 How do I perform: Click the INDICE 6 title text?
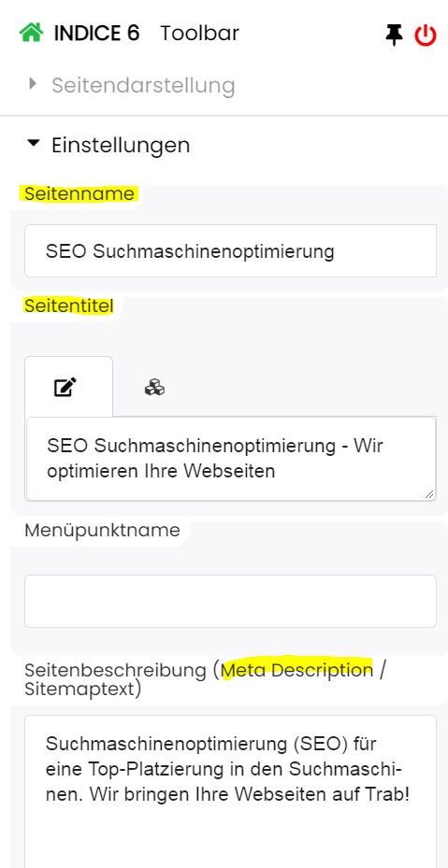pos(96,34)
